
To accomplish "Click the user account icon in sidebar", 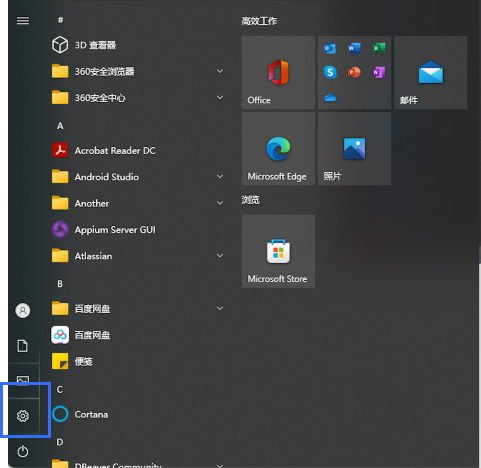I will coord(23,310).
